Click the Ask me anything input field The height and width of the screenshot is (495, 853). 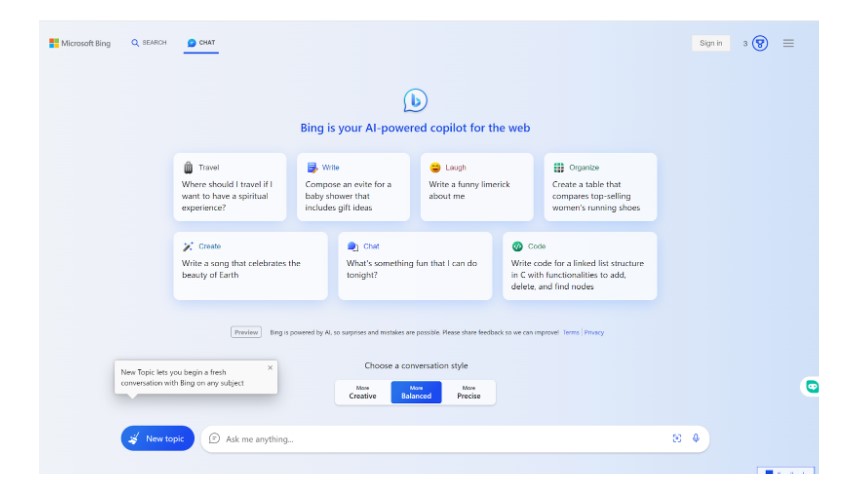coord(455,439)
